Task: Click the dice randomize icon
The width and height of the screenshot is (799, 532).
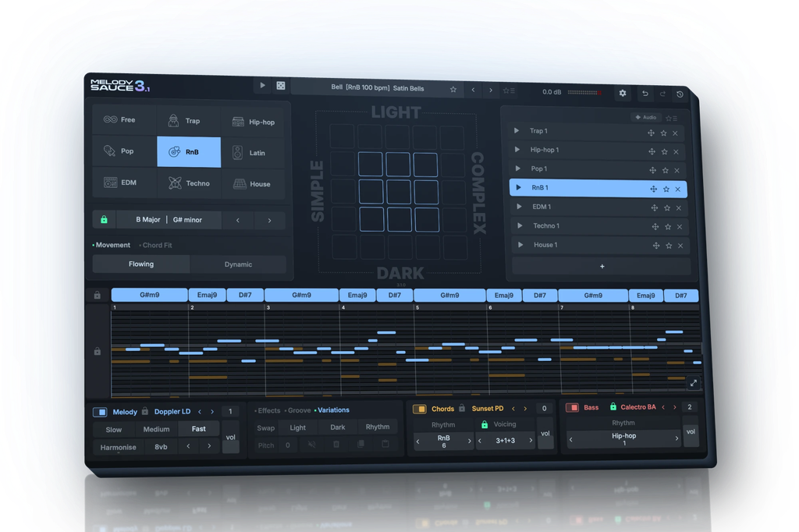Action: 281,86
